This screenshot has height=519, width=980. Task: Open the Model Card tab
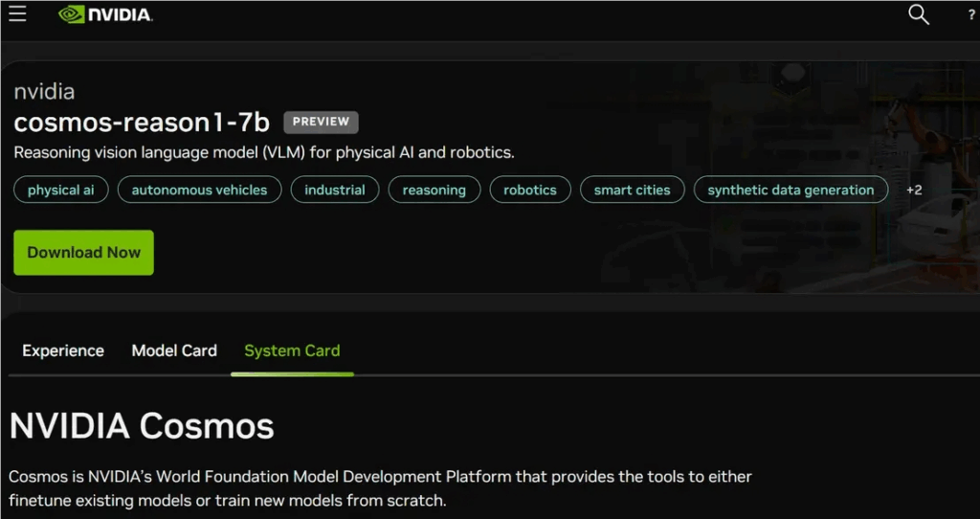(x=174, y=350)
